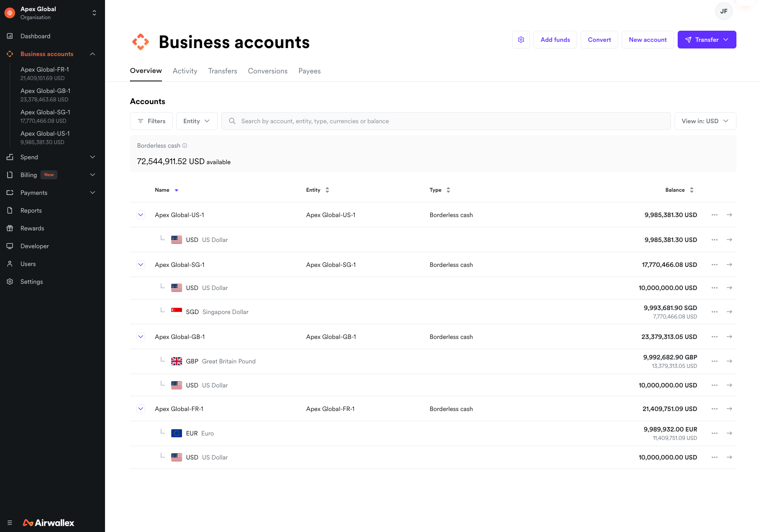This screenshot has width=760, height=532.
Task: Sort the table by Name
Action: pos(166,190)
